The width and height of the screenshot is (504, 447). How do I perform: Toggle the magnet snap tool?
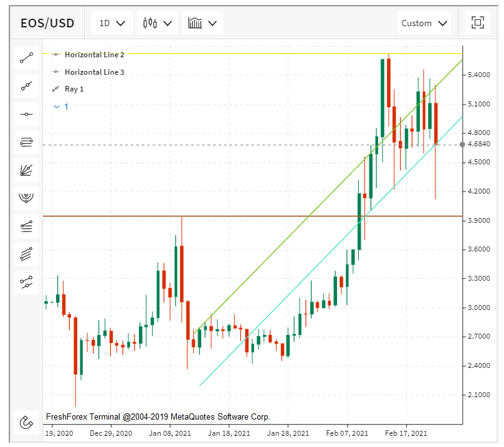[x=26, y=422]
